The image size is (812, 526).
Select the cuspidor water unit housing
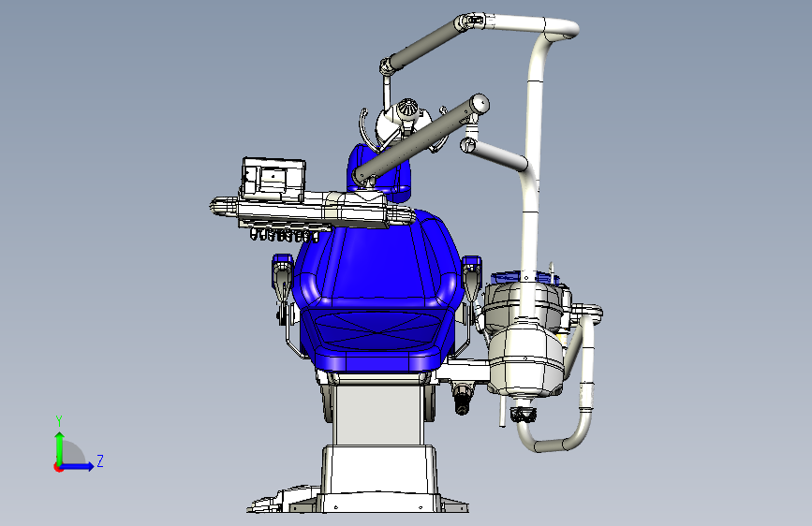pyautogui.click(x=525, y=358)
